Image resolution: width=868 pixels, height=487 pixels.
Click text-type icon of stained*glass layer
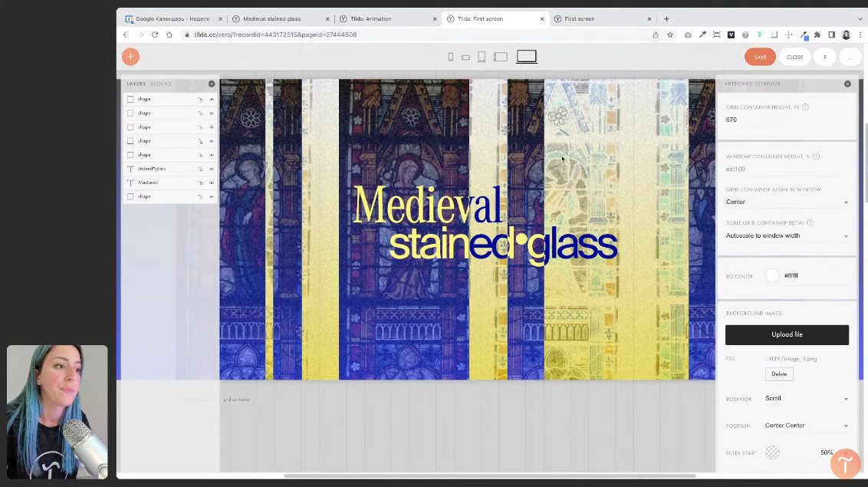tap(130, 169)
